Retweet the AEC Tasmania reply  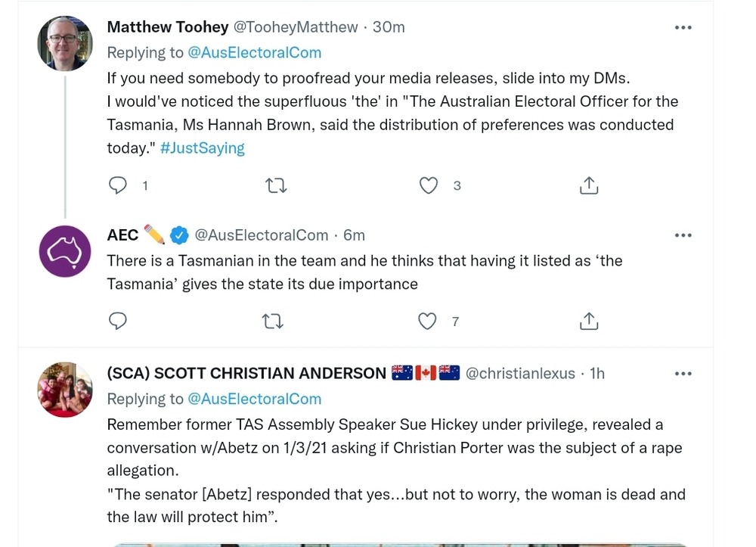[272, 322]
